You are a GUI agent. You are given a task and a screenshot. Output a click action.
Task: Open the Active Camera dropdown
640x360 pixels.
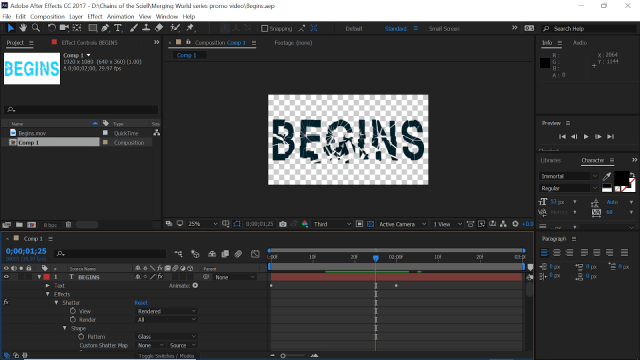[402, 224]
